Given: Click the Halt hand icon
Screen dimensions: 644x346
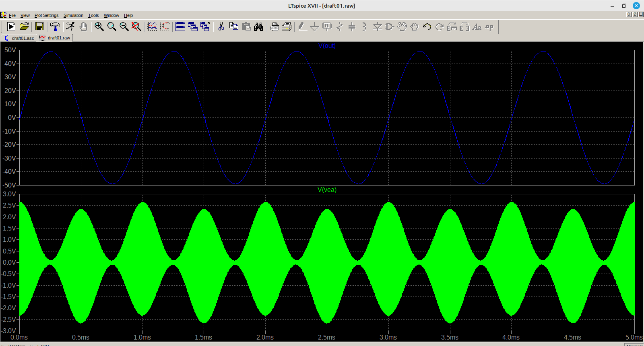Looking at the screenshot, I should [83, 27].
